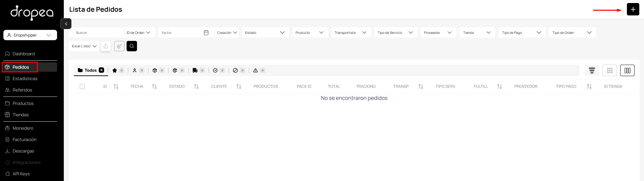
Task: Click the PACK ID column header
Action: point(304,86)
